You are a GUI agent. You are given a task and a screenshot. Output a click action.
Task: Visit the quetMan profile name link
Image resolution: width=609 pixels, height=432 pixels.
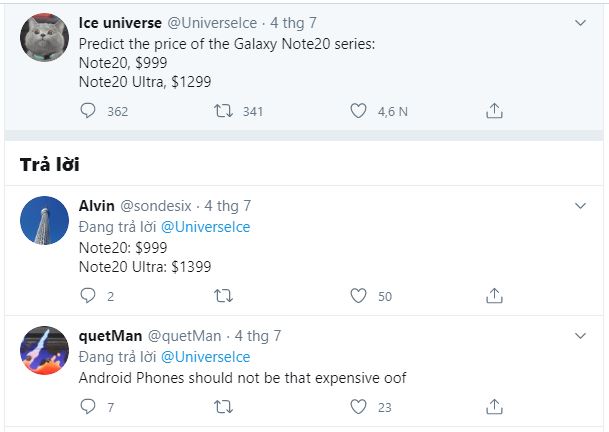tap(110, 336)
